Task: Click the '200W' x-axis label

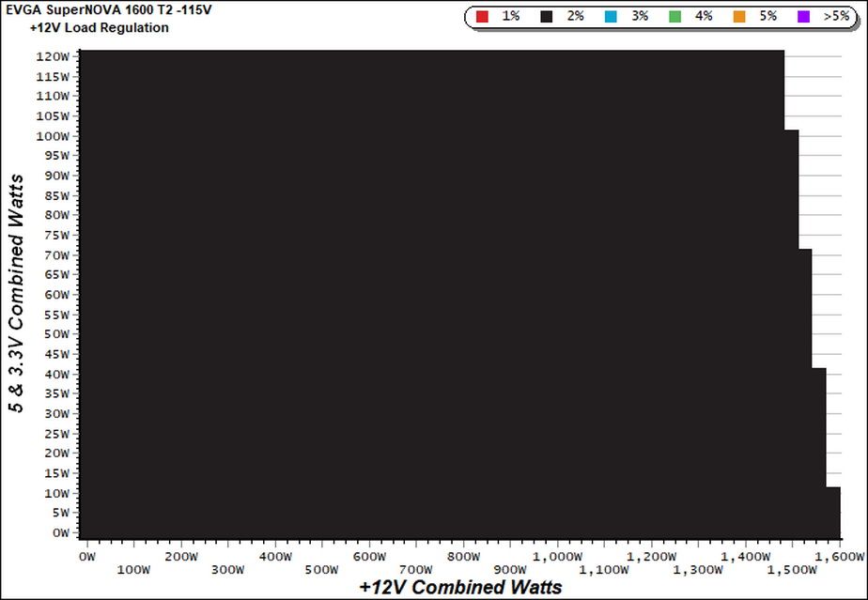Action: click(x=181, y=557)
